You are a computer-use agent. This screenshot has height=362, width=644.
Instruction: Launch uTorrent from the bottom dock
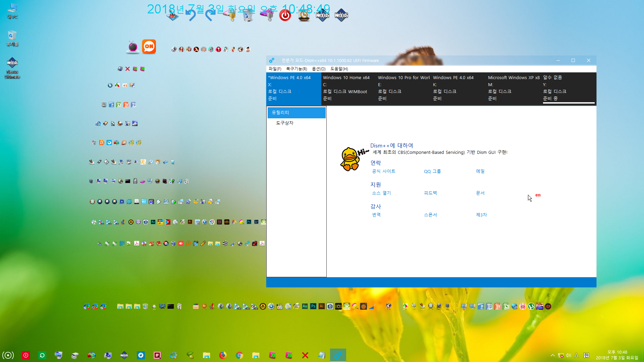pyautogui.click(x=531, y=306)
